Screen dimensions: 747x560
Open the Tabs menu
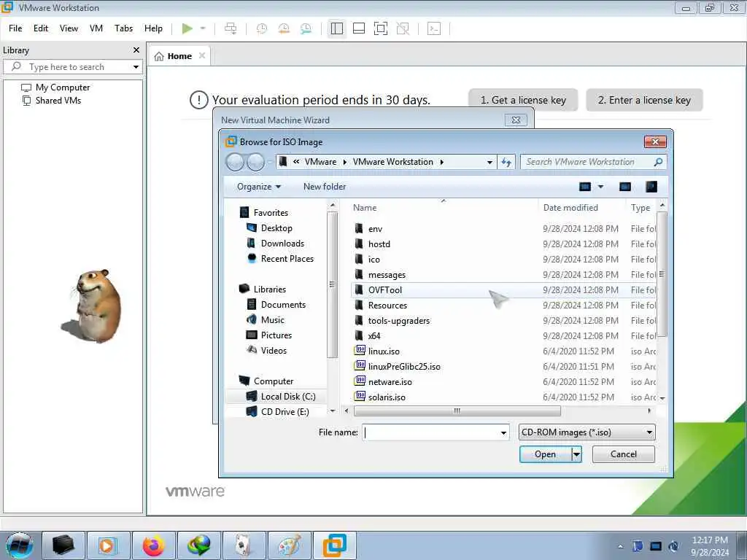tap(123, 28)
